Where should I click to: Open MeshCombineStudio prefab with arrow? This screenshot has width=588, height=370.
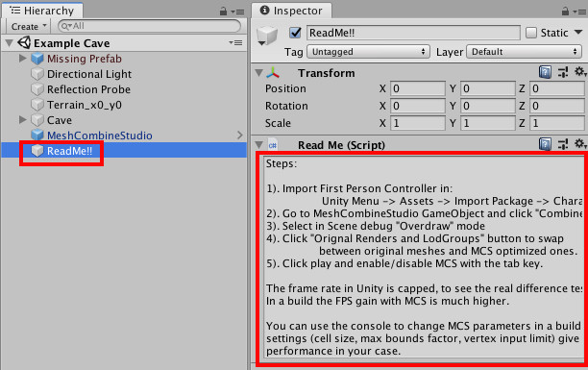tap(240, 136)
